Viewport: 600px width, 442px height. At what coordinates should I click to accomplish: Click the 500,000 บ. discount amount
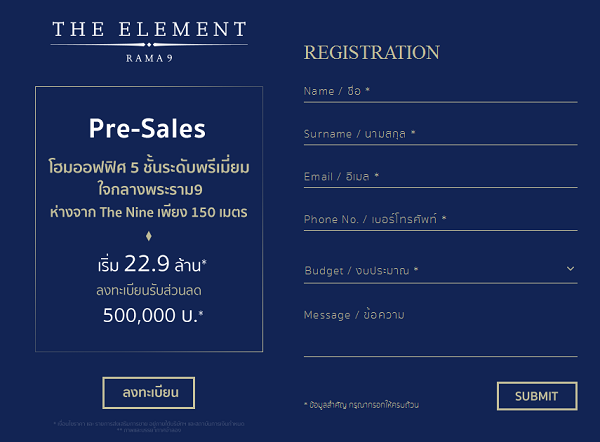point(153,315)
